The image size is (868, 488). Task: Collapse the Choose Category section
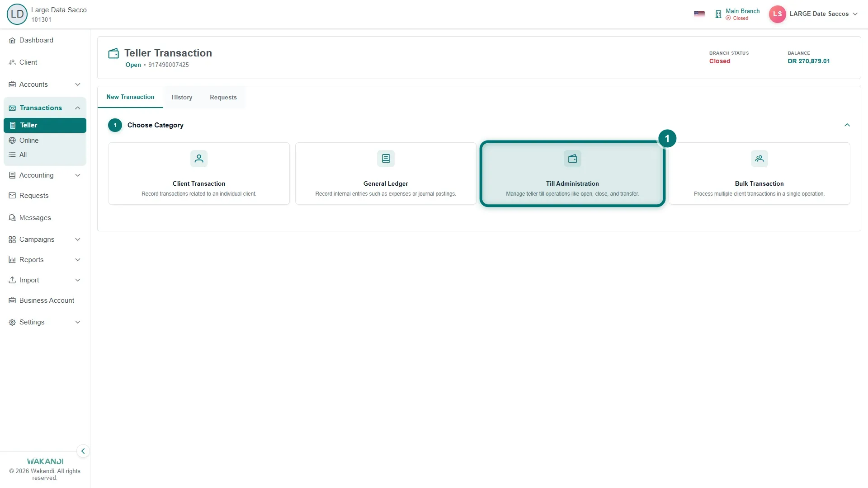(847, 125)
